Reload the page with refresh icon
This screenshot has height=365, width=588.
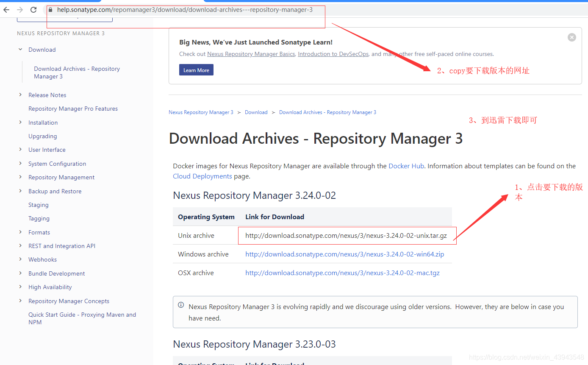click(33, 10)
